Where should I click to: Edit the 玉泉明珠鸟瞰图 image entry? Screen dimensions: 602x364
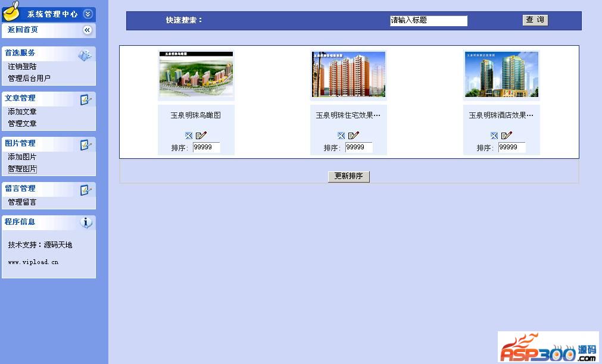point(201,135)
